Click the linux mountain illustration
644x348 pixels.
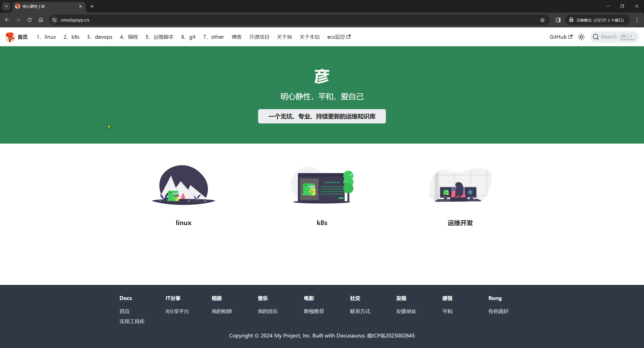pyautogui.click(x=184, y=185)
